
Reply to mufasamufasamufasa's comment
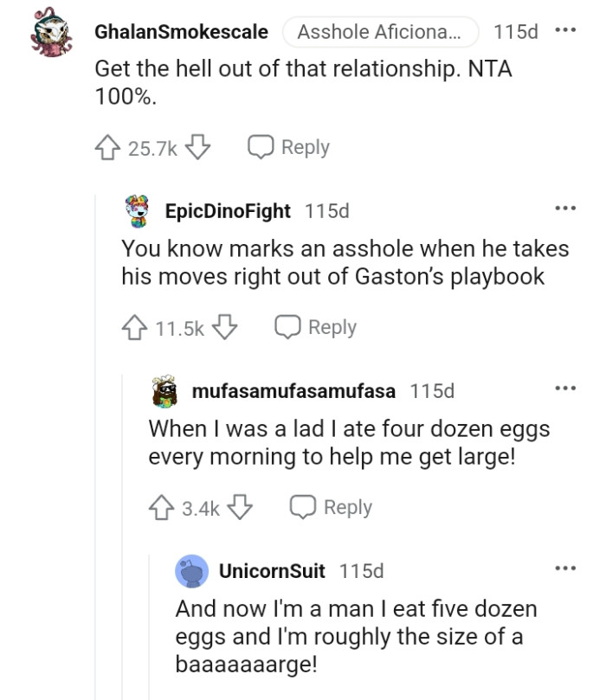tap(332, 507)
